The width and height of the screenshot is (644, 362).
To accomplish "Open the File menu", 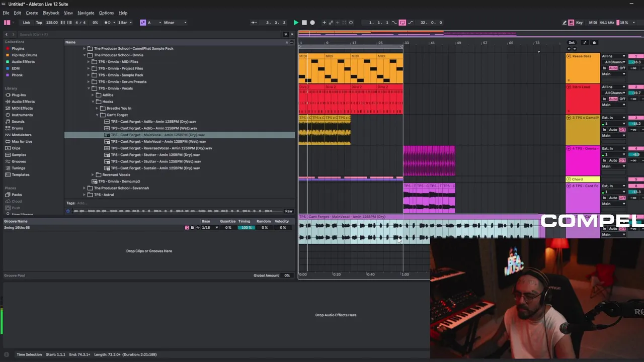I will [6, 13].
